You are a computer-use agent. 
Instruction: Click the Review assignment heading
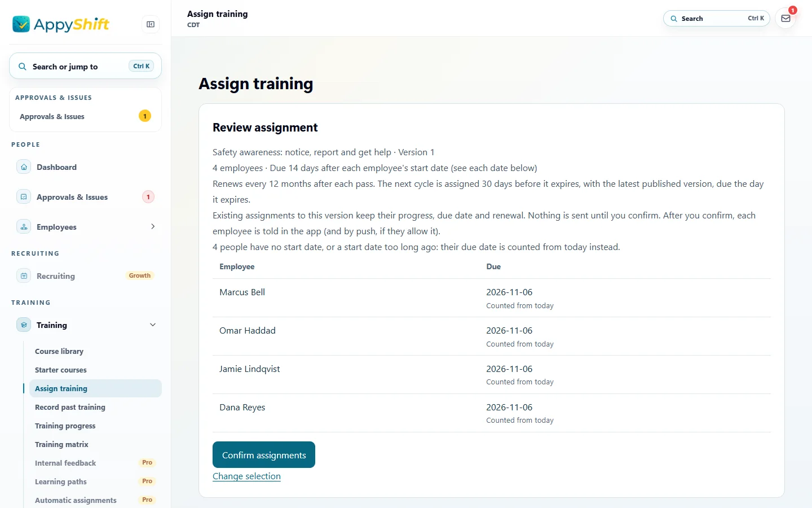click(x=265, y=128)
